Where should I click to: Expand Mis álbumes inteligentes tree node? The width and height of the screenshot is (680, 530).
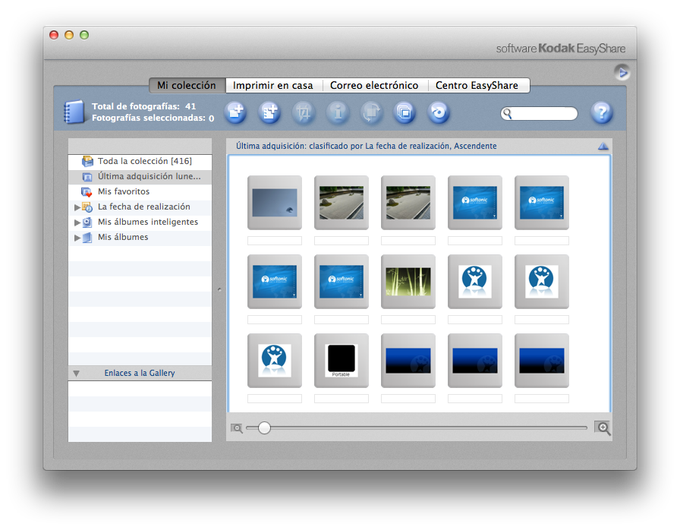click(x=77, y=222)
